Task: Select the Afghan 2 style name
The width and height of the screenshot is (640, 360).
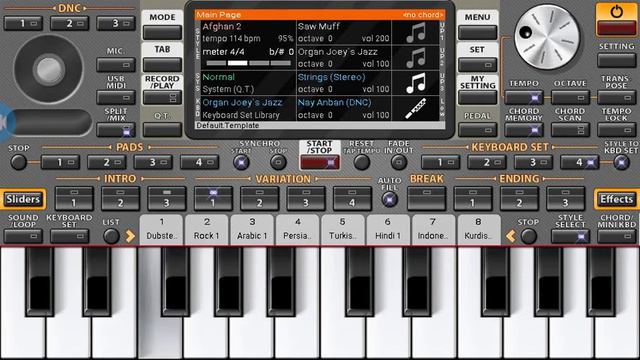Action: (x=222, y=27)
